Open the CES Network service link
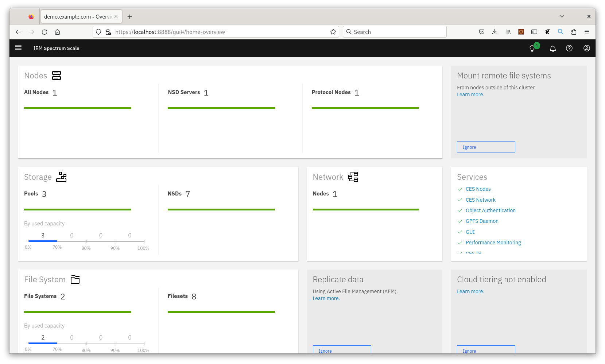The image size is (605, 364). pyautogui.click(x=481, y=200)
